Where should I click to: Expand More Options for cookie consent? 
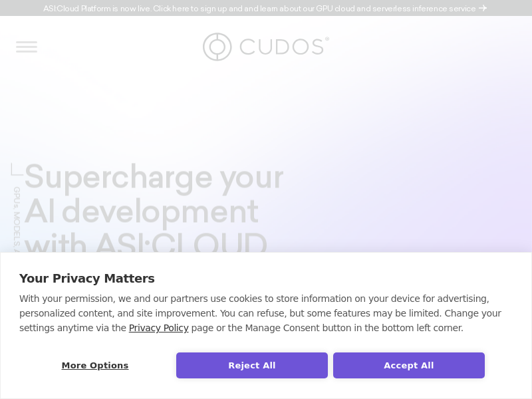(x=95, y=365)
